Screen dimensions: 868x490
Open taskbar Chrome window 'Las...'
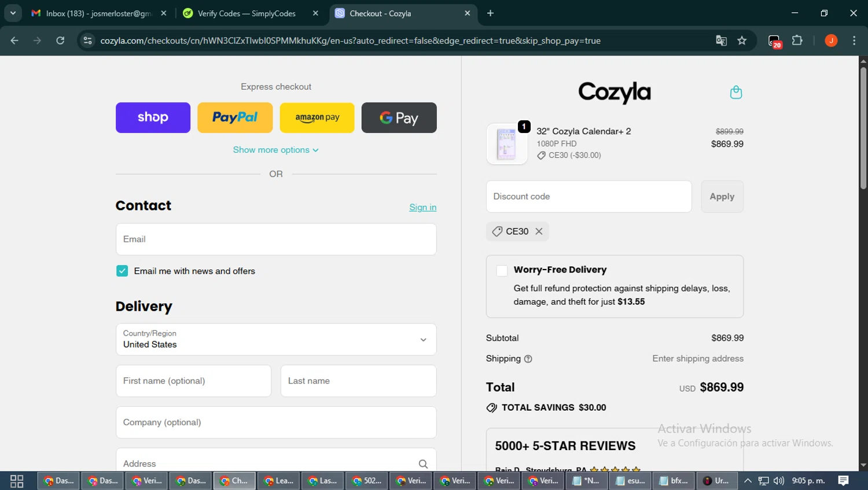[x=322, y=481]
